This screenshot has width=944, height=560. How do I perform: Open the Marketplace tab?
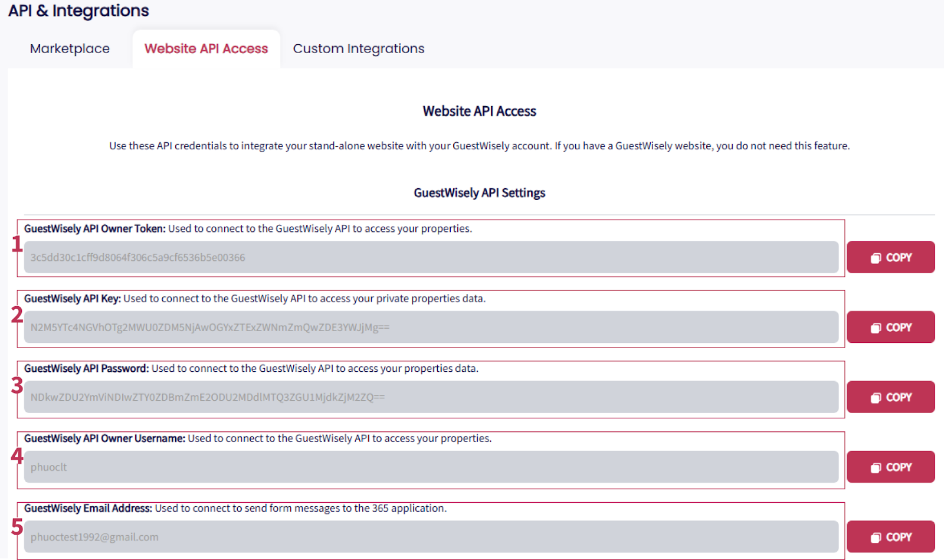(70, 48)
